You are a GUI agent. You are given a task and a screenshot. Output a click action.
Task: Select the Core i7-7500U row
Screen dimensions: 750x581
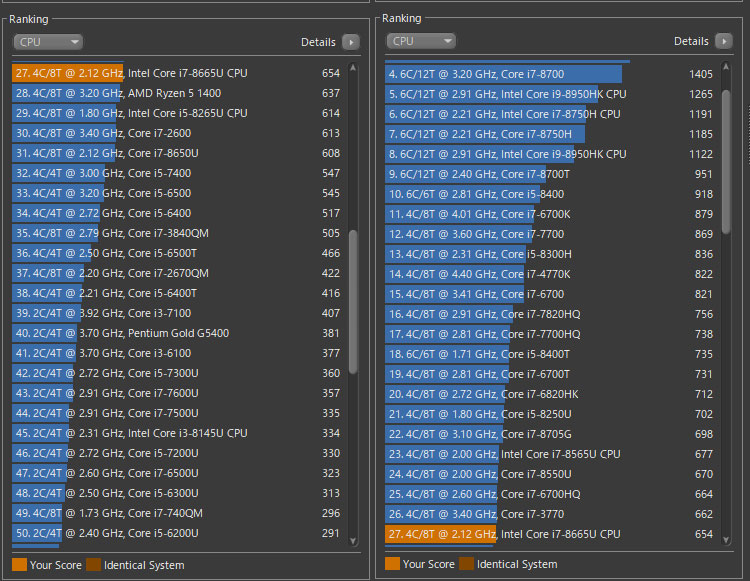[x=178, y=413]
